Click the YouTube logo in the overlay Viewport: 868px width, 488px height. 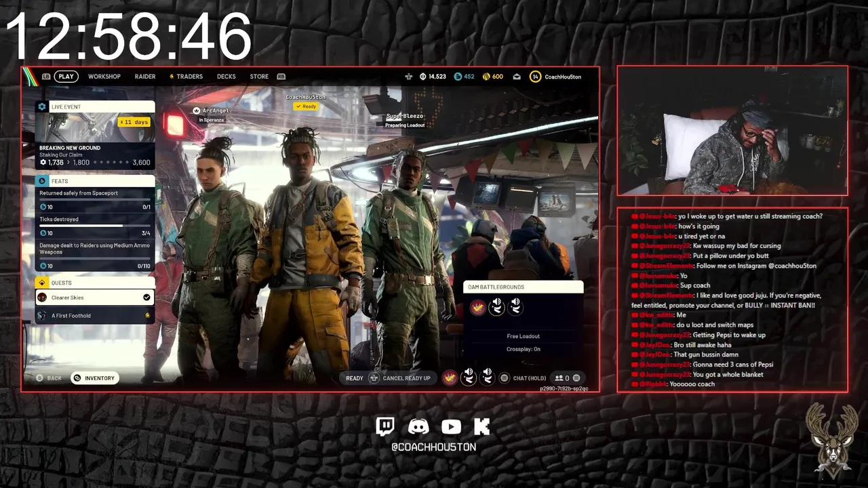point(451,426)
